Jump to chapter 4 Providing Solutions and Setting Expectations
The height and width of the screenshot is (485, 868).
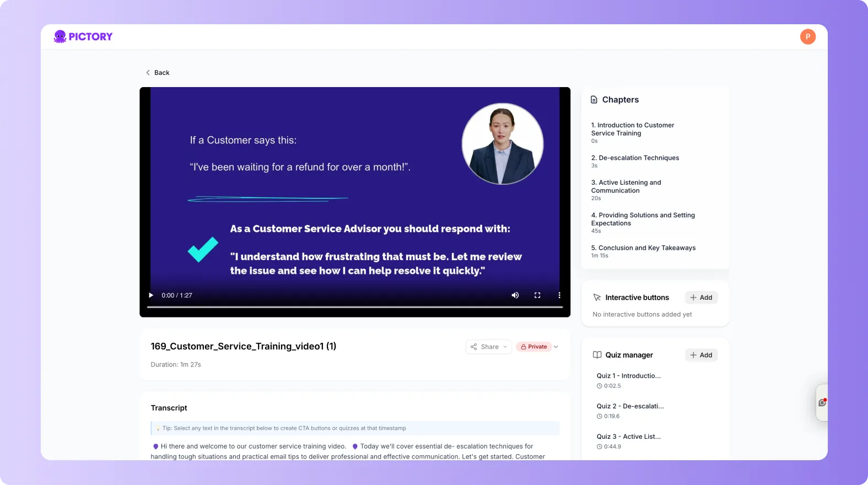click(643, 223)
